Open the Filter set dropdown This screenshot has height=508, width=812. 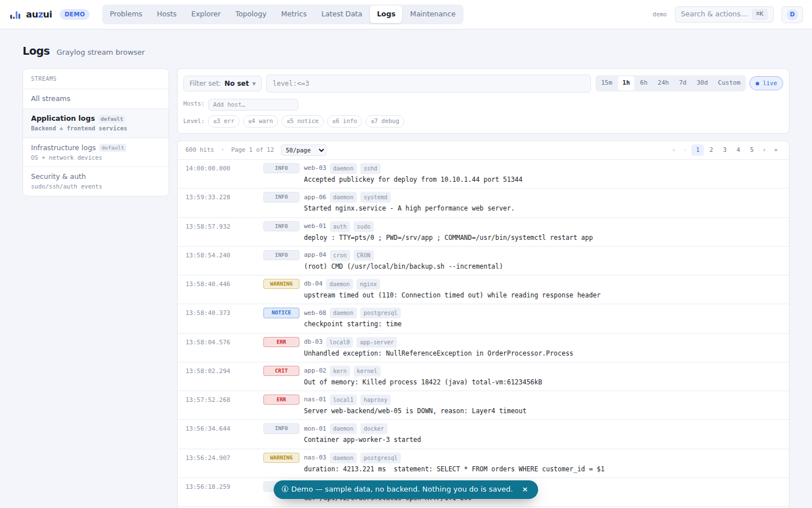[222, 84]
